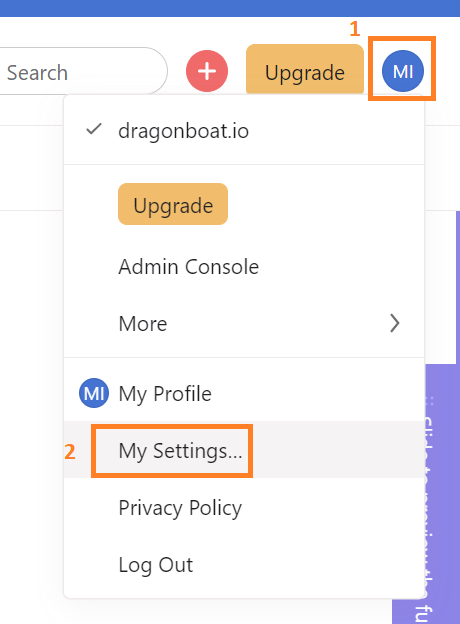The height and width of the screenshot is (624, 460).
Task: Open the Privacy Policy link
Action: (180, 508)
